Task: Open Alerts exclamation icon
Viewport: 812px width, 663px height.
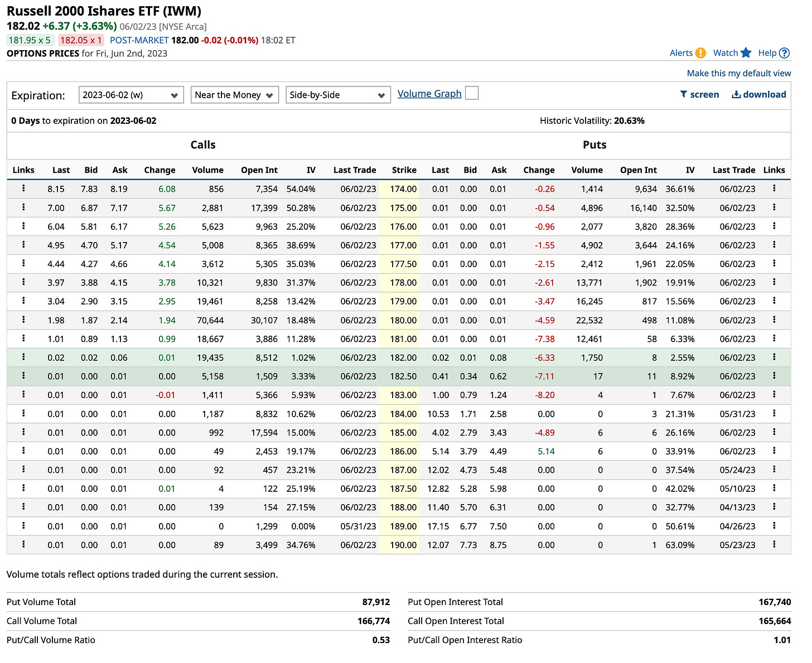Action: (x=701, y=53)
